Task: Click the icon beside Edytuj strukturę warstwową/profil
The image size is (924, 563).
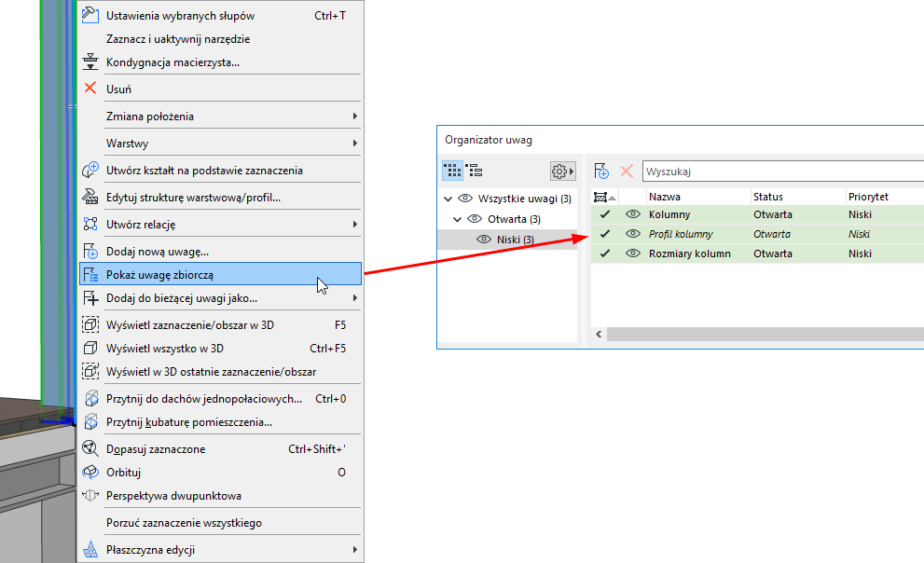Action: pyautogui.click(x=90, y=197)
